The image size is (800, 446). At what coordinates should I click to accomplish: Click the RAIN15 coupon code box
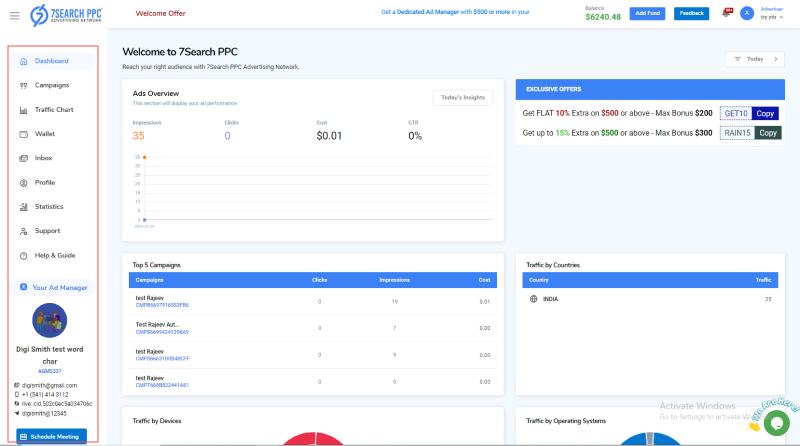pos(737,133)
